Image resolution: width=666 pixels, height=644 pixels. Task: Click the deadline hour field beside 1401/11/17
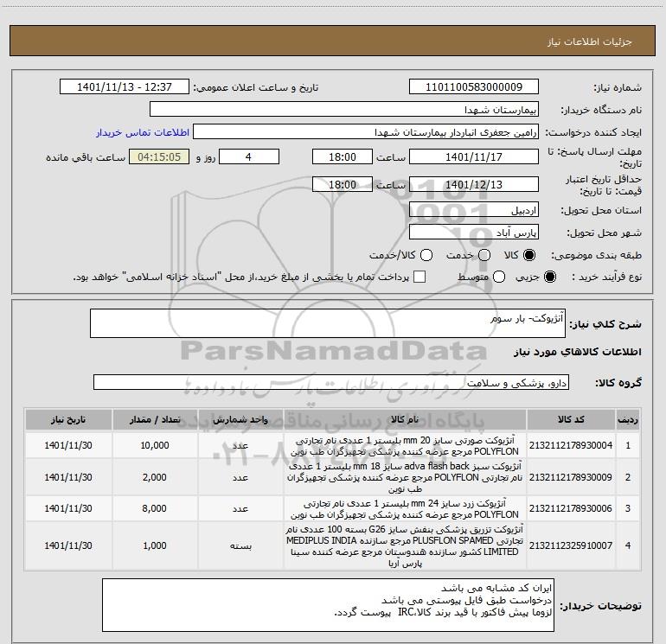tap(343, 156)
